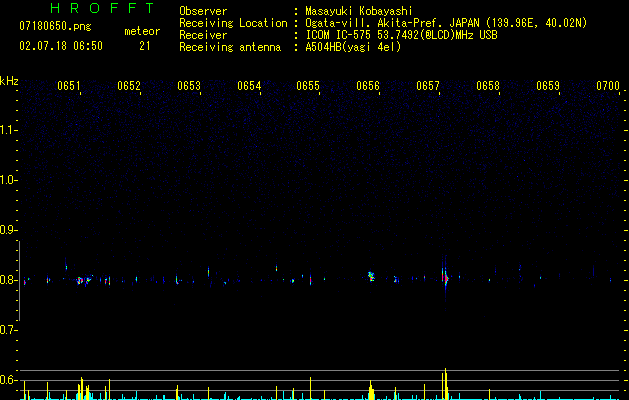Click the meteor label
This screenshot has width=629, height=400.
[x=142, y=31]
